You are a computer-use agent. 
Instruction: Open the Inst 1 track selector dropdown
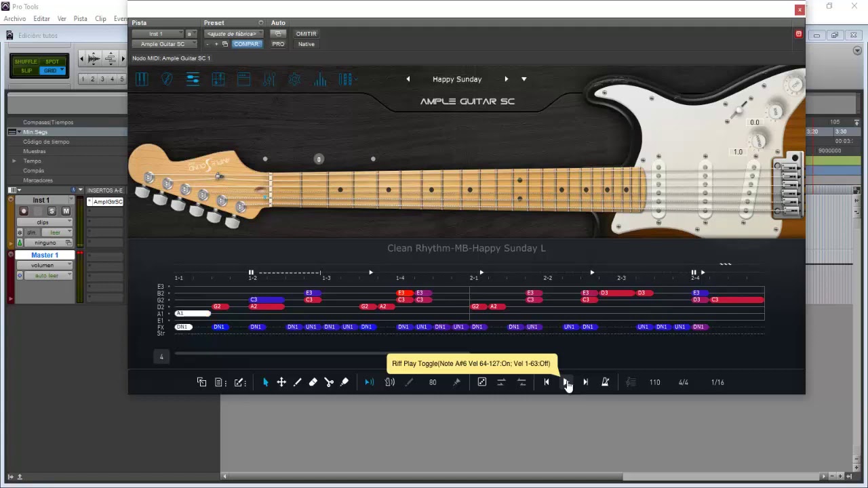157,34
